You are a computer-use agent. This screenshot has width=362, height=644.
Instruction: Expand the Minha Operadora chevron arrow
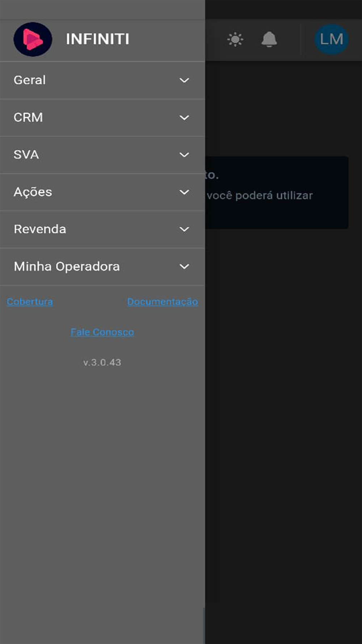[x=184, y=267]
